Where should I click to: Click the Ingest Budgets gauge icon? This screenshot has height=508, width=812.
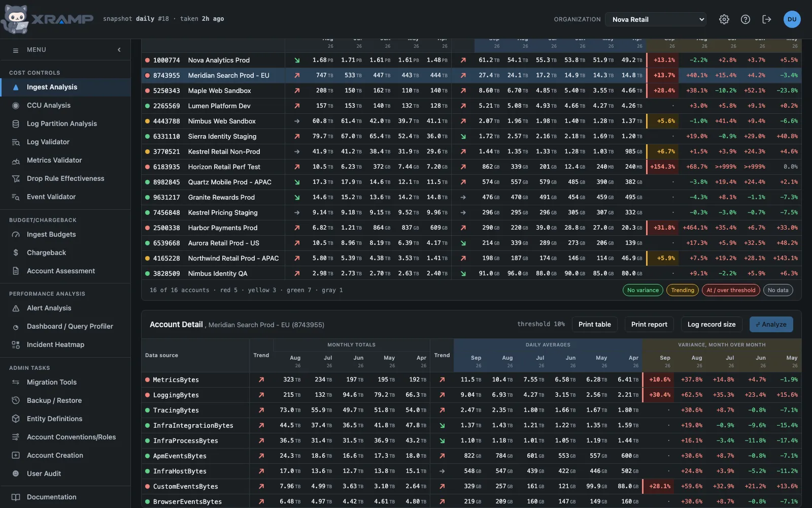click(16, 235)
